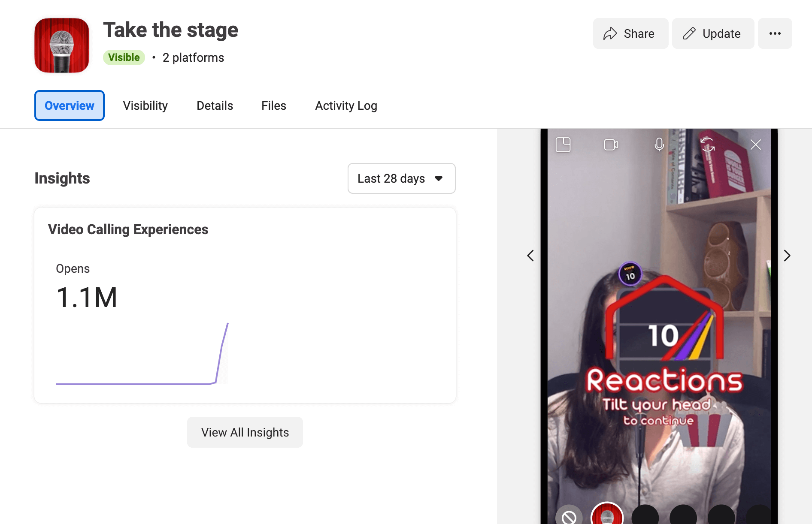Switch to the Visibility tab
Screen dimensions: 812x524
click(145, 105)
